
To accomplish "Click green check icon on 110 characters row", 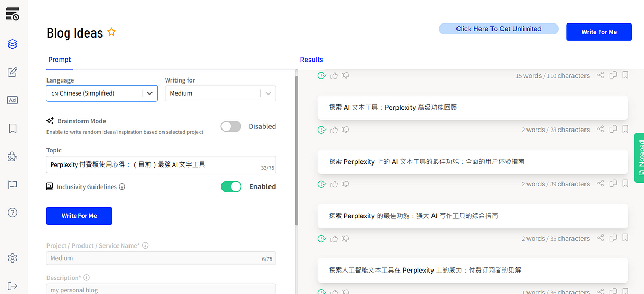I will pos(322,76).
